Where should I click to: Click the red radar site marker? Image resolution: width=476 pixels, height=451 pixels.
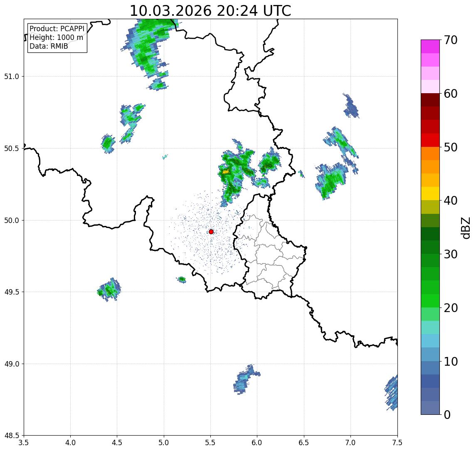pos(211,232)
